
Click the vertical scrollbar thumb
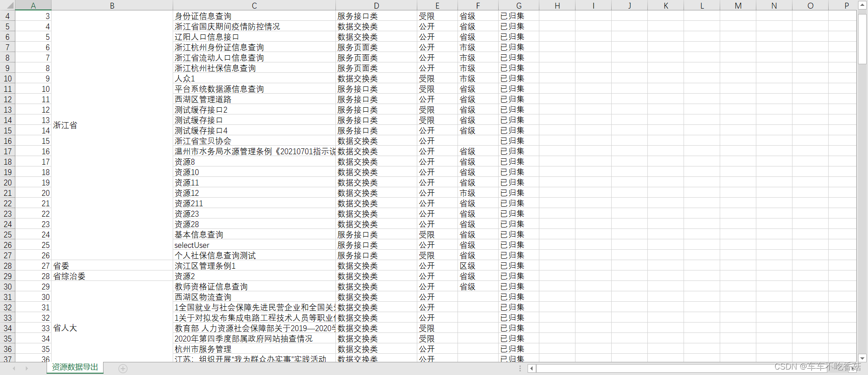862,39
